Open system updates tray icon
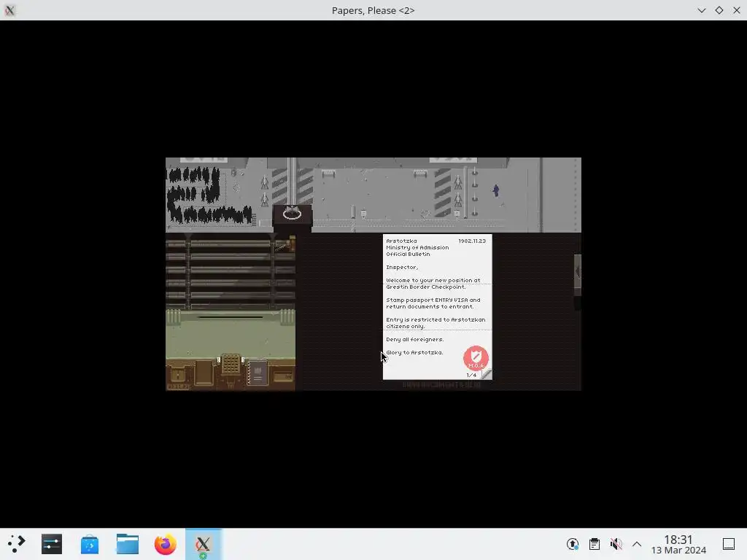Viewport: 747px width, 560px height. pos(572,544)
